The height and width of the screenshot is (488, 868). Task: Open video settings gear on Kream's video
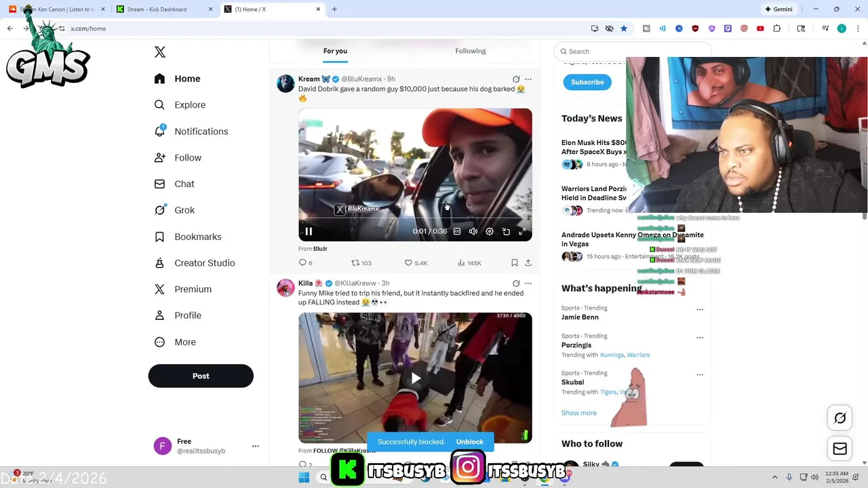(x=490, y=232)
